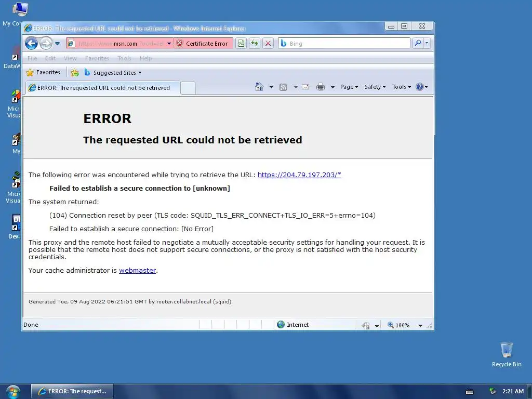
Task: Click the Certificate Error security badge
Action: click(x=203, y=44)
